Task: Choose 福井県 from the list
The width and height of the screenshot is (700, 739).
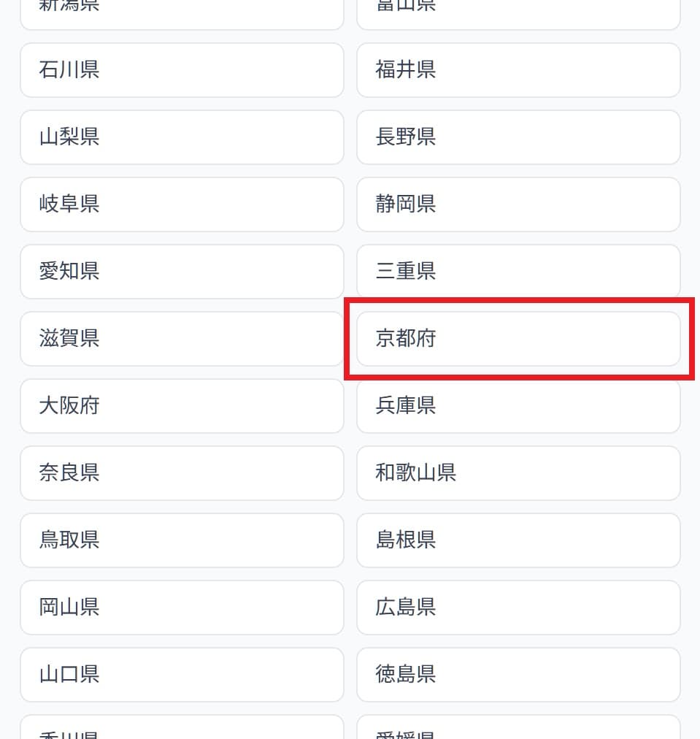Action: coord(518,70)
